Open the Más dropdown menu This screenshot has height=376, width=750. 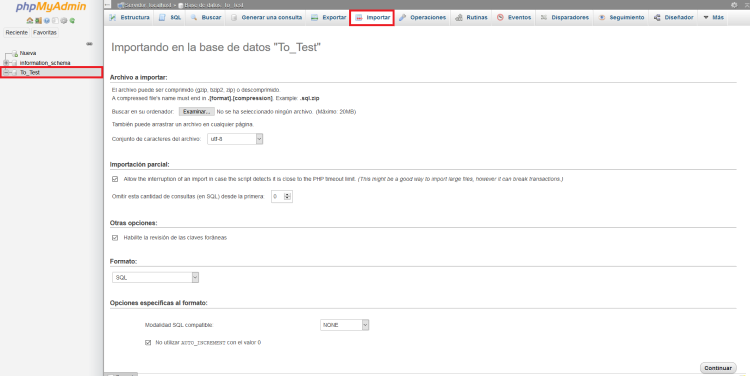(x=713, y=17)
